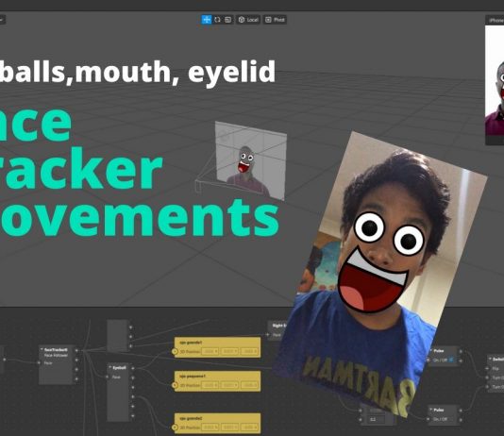Select the middle yellow consumer patch title

(x=193, y=376)
